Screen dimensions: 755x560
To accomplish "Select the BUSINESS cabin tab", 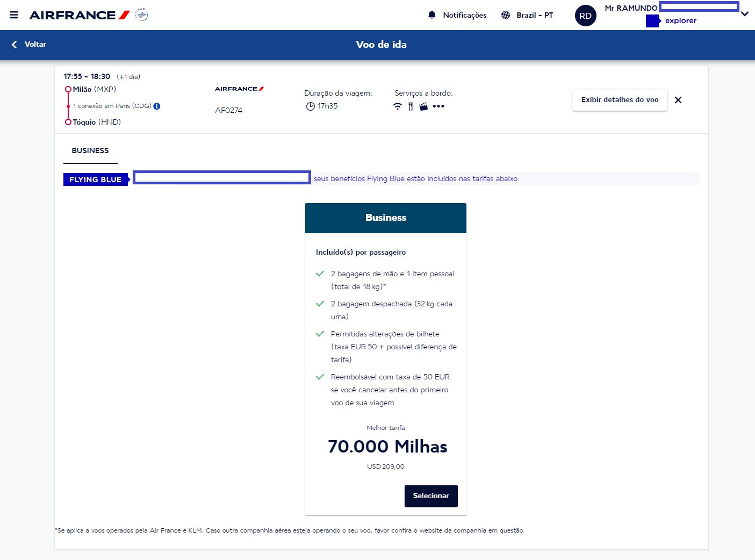I will 90,151.
